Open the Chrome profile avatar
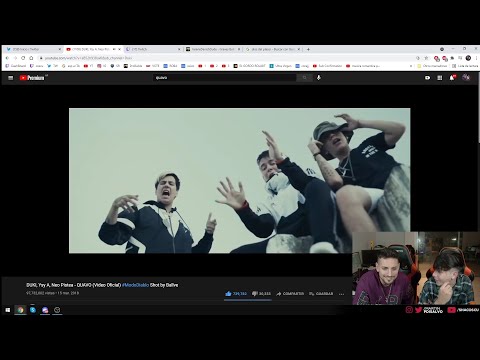Viewport: 480px width, 360px height. click(x=468, y=58)
